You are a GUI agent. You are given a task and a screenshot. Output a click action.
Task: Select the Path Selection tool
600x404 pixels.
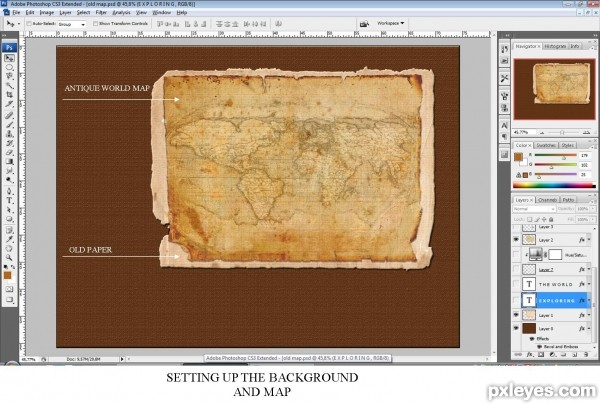(9, 210)
